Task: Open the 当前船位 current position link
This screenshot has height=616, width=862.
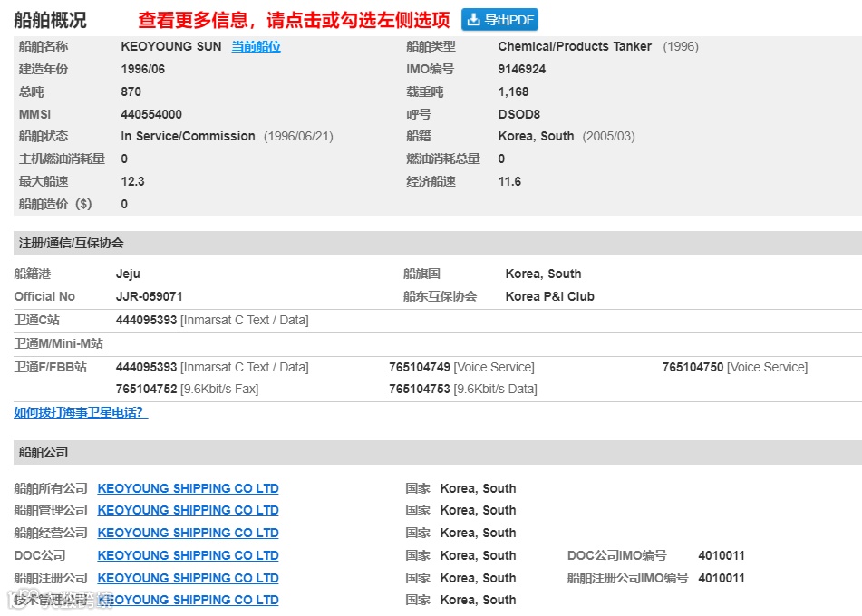Action: coord(256,47)
